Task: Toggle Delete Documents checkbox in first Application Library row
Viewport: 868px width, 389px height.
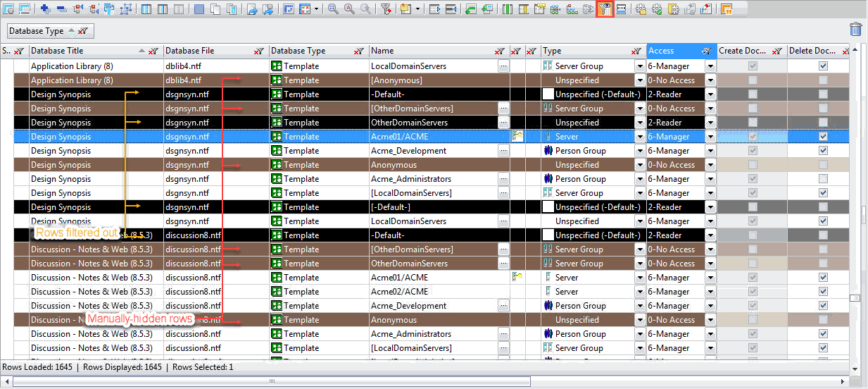Action: click(x=823, y=66)
